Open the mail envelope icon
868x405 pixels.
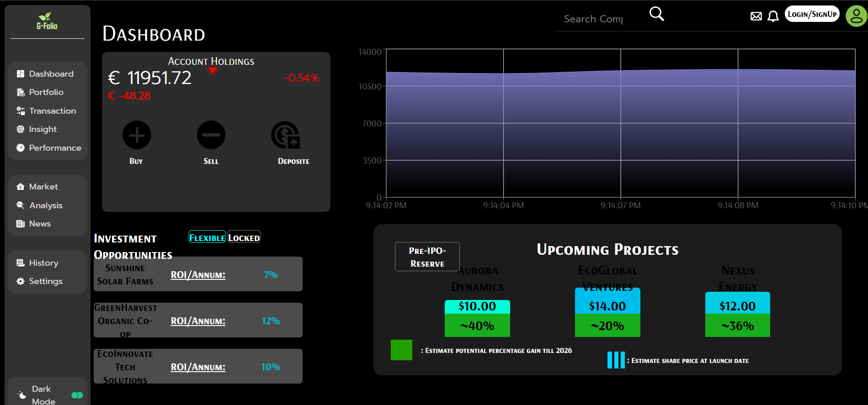pos(756,16)
